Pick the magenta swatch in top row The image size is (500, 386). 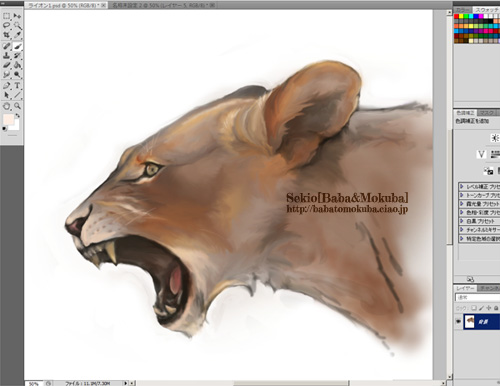pos(481,16)
